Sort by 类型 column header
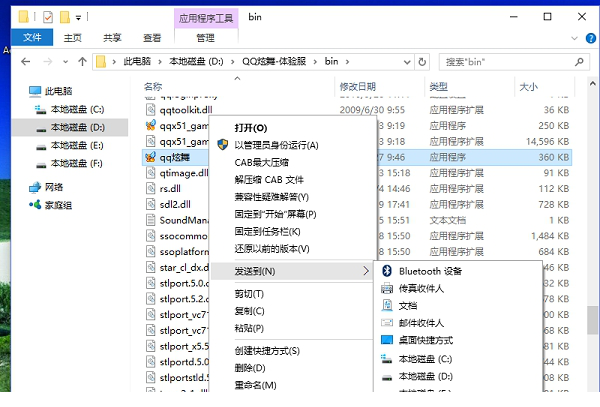 pyautogui.click(x=439, y=87)
